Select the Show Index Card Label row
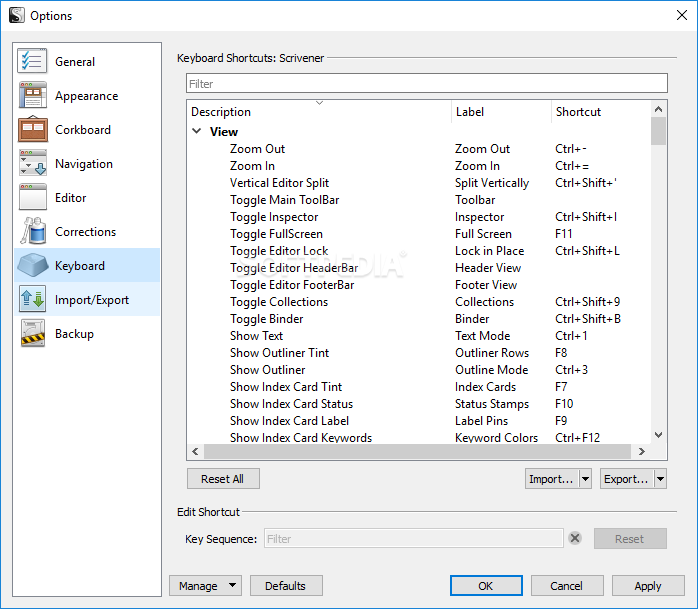 (418, 421)
